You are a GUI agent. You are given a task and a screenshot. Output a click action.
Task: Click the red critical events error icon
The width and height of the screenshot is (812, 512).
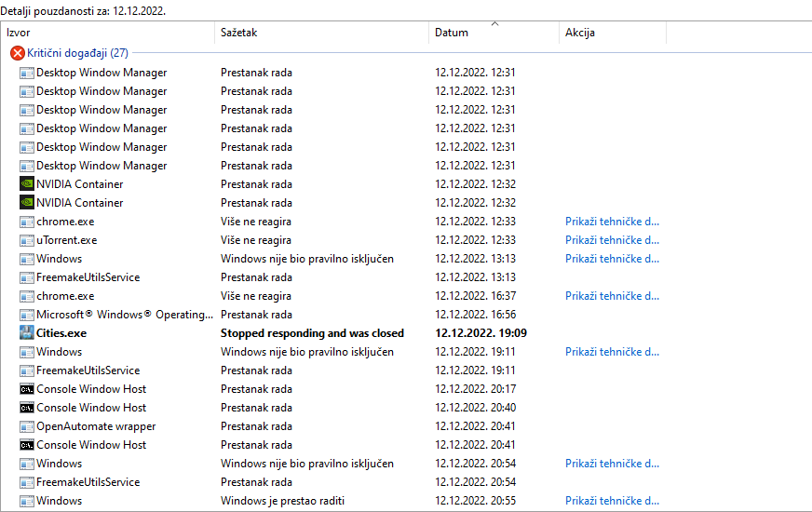[x=18, y=53]
